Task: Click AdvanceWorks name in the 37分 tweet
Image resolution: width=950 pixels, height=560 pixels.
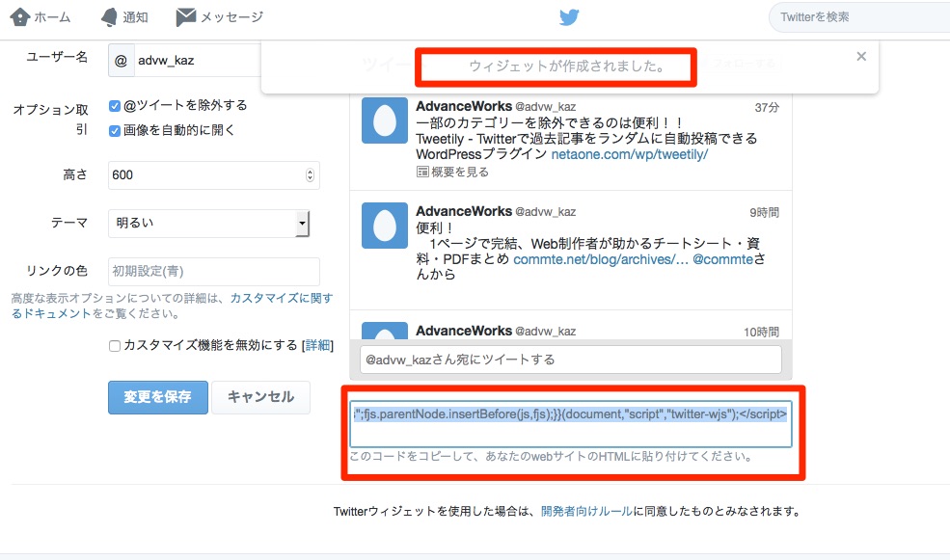Action: 464,106
